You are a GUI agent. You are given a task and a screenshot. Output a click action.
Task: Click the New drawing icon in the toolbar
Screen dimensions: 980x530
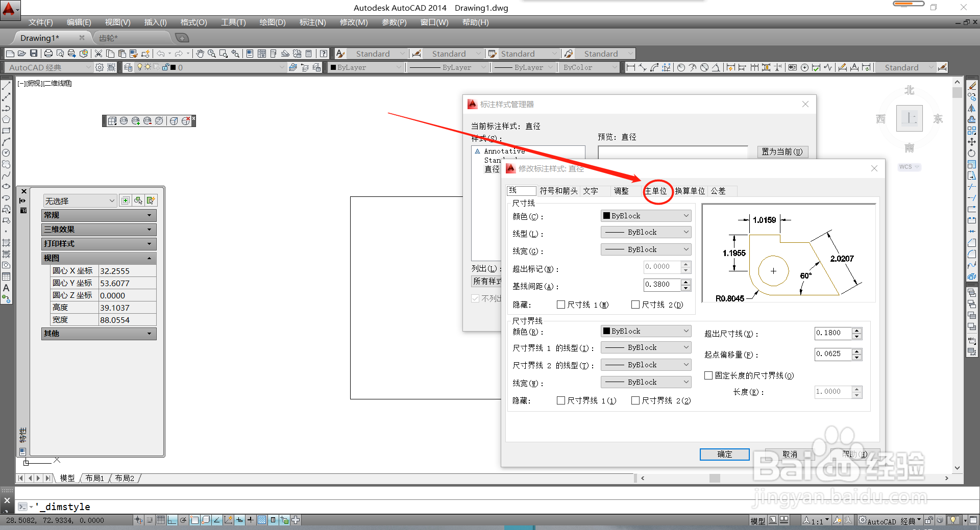[x=10, y=54]
